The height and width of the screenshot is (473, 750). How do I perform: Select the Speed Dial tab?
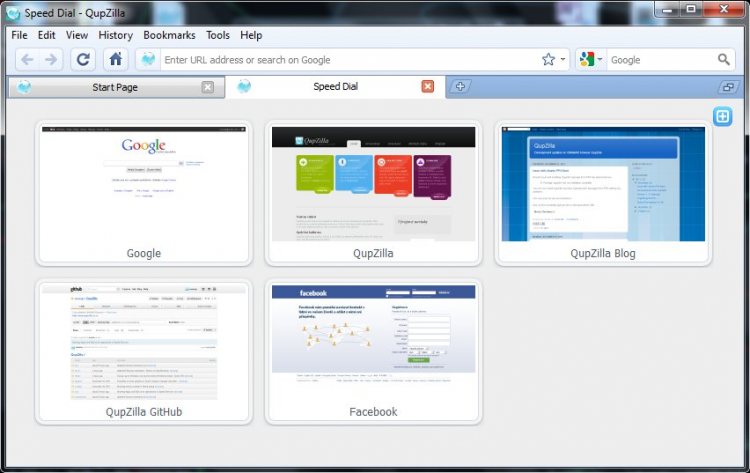tap(335, 87)
